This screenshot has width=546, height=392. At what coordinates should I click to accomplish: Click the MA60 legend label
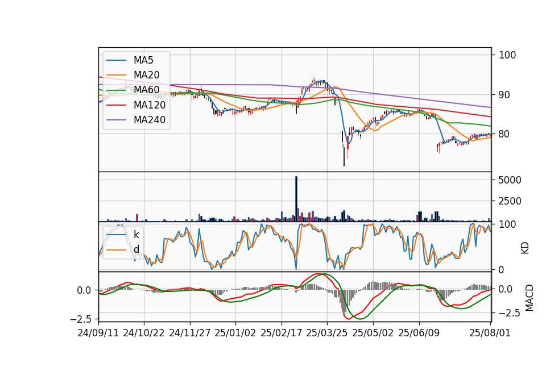(x=146, y=90)
